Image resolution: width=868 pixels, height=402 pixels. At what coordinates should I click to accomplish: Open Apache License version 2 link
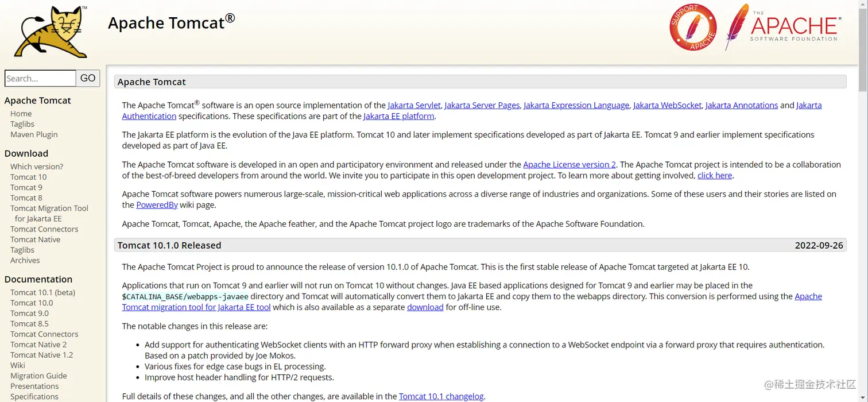(569, 164)
